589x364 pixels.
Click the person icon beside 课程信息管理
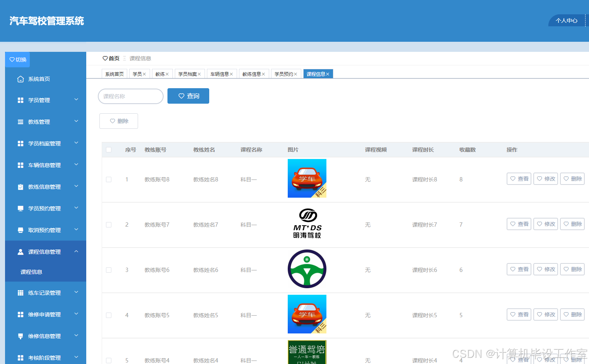(x=20, y=252)
